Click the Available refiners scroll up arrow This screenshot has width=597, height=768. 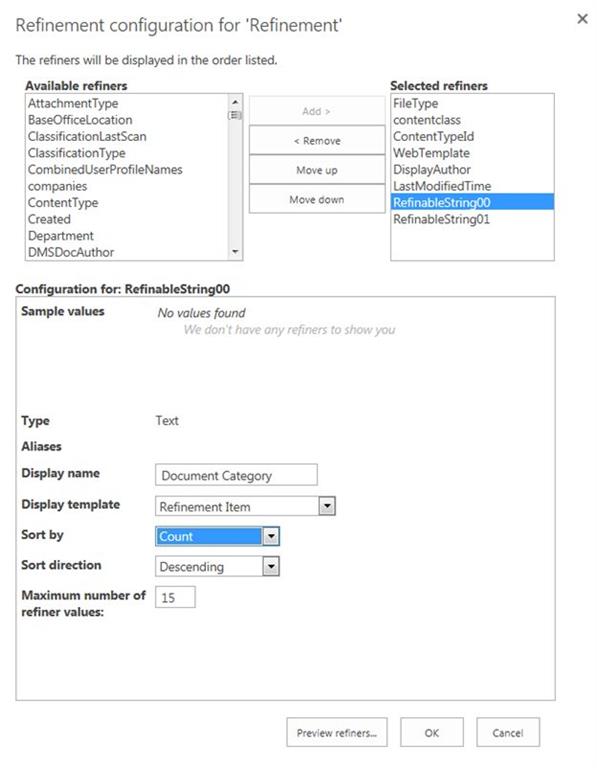(x=235, y=102)
